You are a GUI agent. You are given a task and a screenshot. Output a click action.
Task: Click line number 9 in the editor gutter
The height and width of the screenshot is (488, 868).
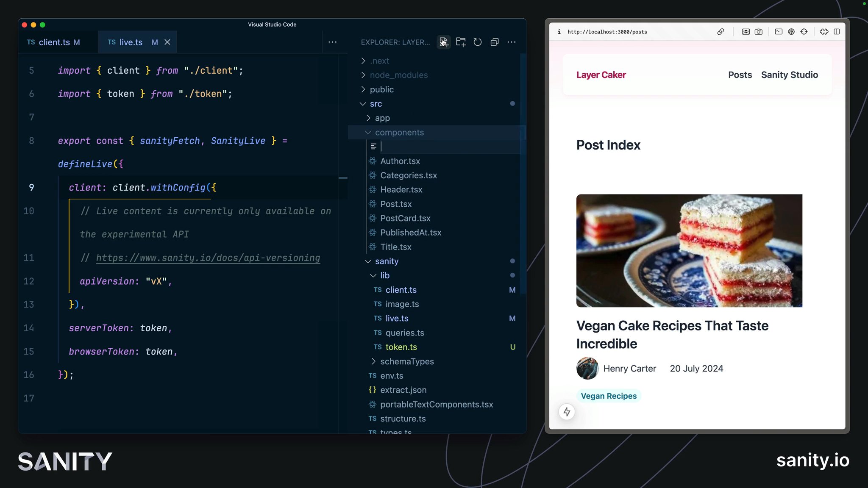31,188
